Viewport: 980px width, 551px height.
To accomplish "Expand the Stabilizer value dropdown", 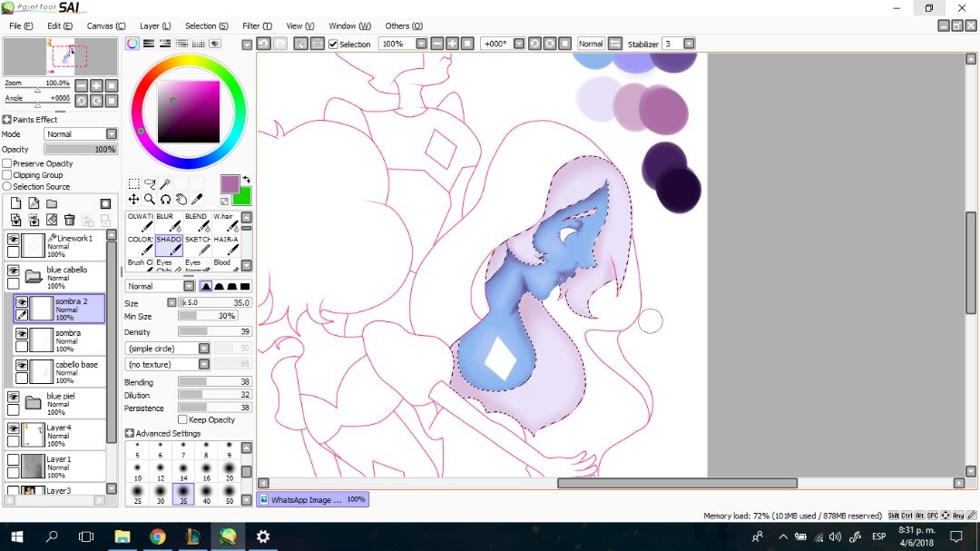I will 689,44.
